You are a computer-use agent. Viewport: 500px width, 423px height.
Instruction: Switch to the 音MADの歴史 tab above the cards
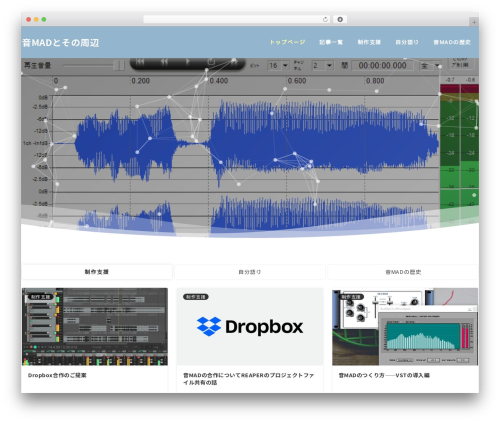coord(403,272)
